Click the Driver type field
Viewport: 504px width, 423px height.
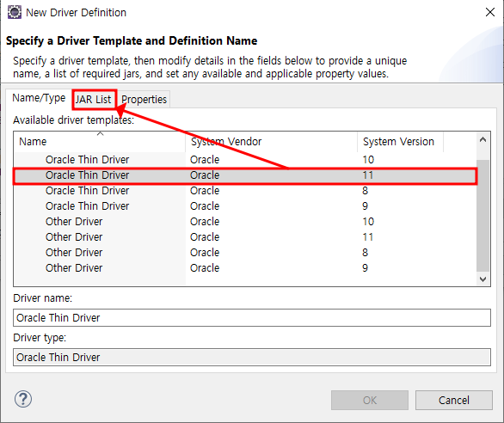click(252, 357)
